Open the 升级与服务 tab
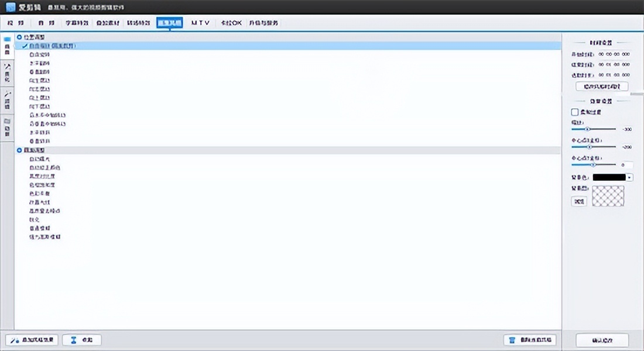 pos(263,23)
